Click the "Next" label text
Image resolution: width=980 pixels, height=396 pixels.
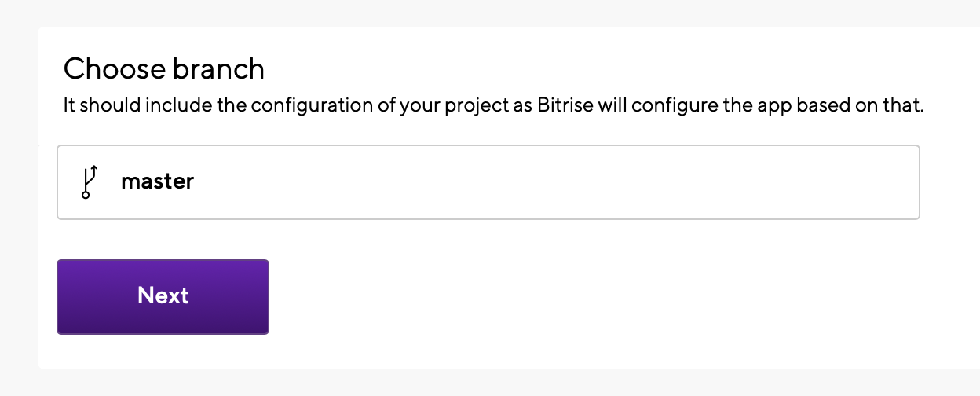click(x=163, y=295)
